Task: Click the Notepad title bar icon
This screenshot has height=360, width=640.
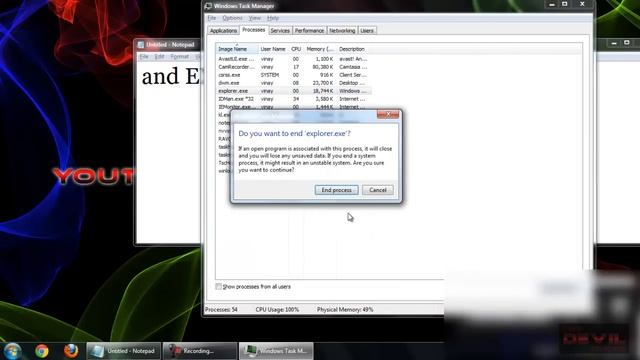Action: point(141,44)
